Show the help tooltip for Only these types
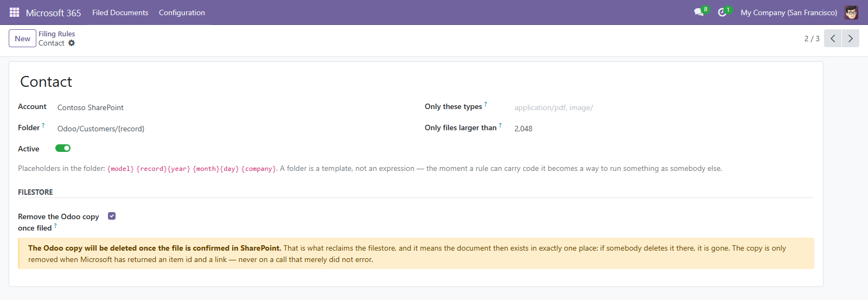 point(486,104)
